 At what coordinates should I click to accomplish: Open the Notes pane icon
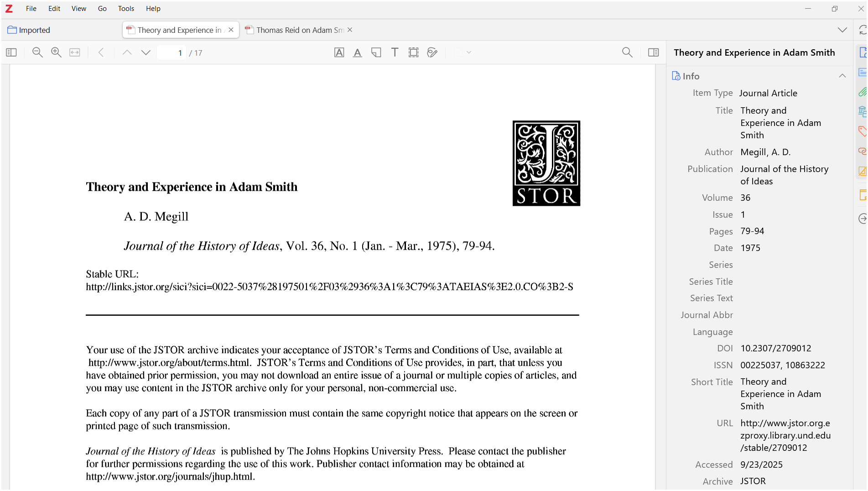coord(863,195)
